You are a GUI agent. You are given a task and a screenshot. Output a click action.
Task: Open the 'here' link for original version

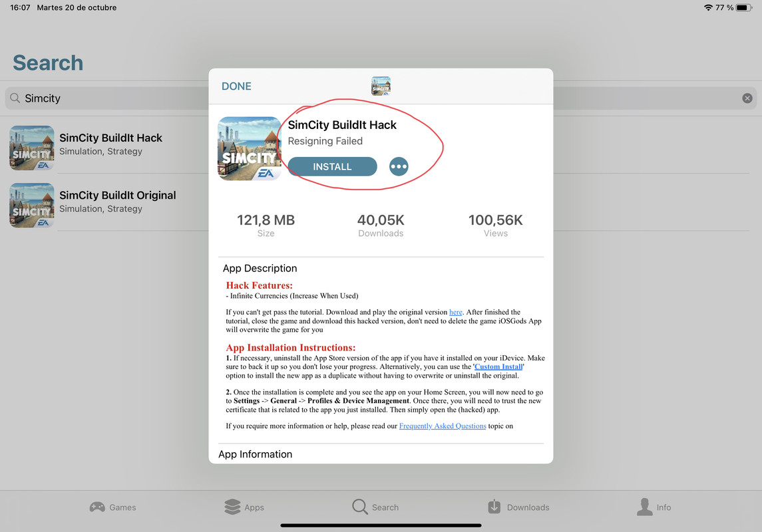coord(455,312)
